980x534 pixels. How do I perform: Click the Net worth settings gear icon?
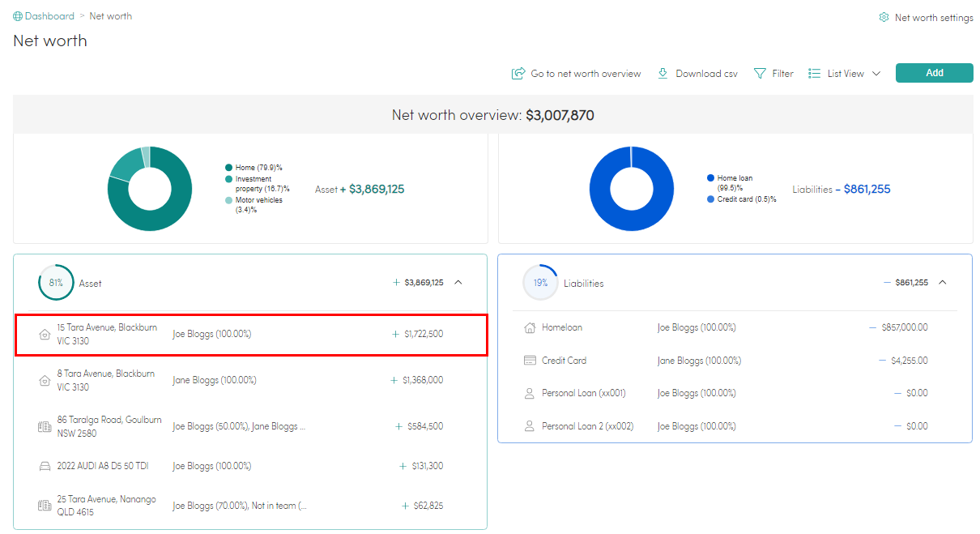point(884,18)
